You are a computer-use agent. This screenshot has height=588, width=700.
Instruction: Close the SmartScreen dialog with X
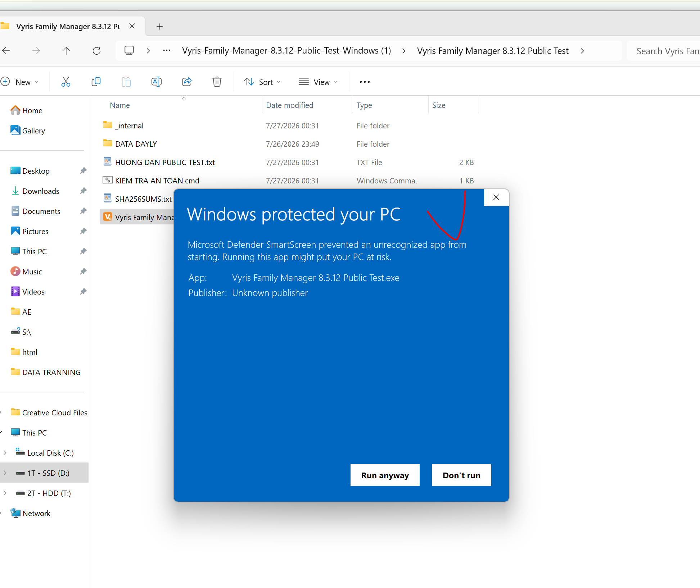click(x=496, y=197)
